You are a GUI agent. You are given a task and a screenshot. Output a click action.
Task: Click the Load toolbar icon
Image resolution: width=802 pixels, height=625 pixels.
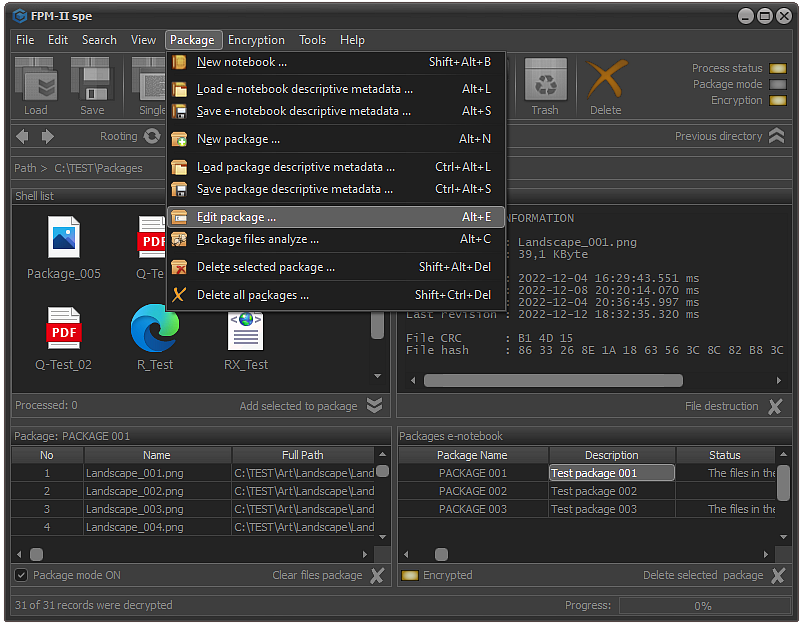pyautogui.click(x=35, y=80)
